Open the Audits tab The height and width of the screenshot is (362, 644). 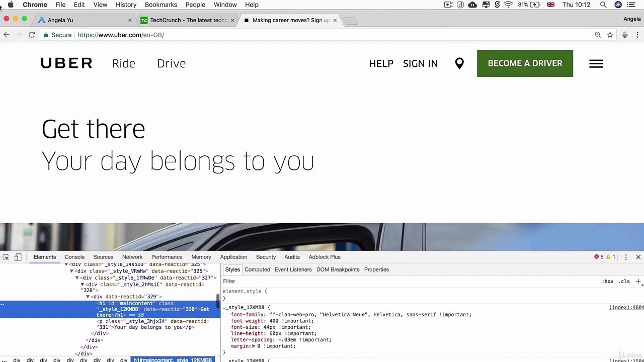tap(292, 257)
